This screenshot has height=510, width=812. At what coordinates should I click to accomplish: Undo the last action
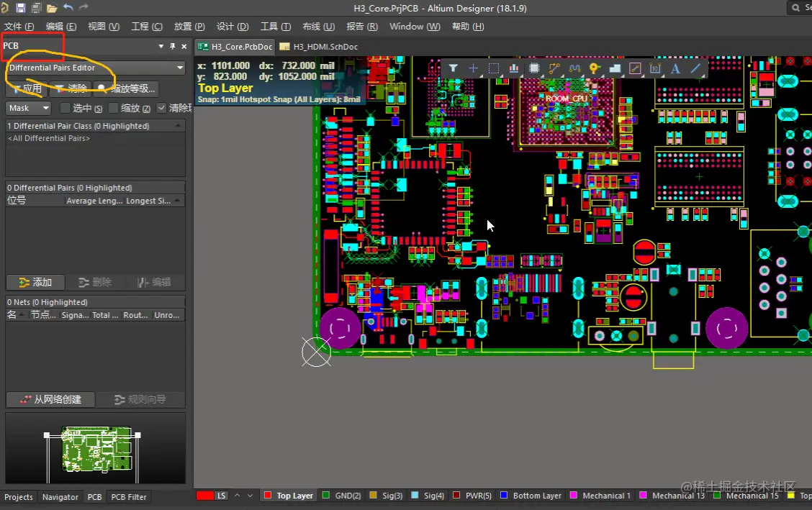[x=68, y=7]
